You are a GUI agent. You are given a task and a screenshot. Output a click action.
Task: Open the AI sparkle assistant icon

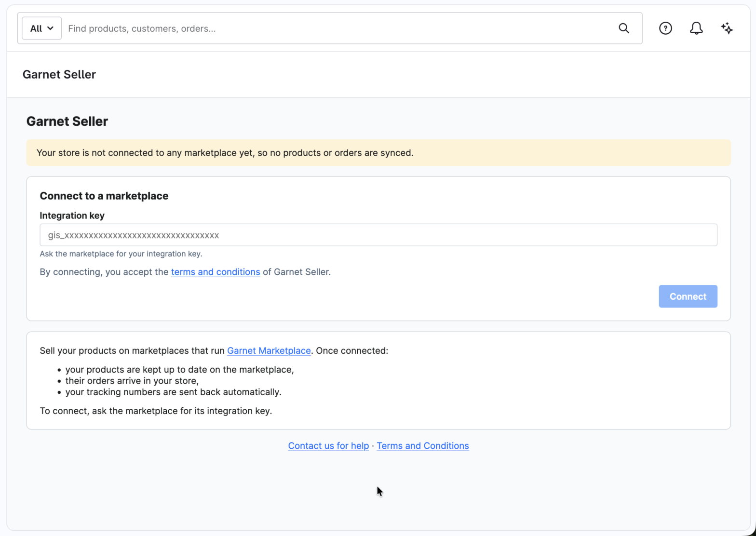[727, 28]
